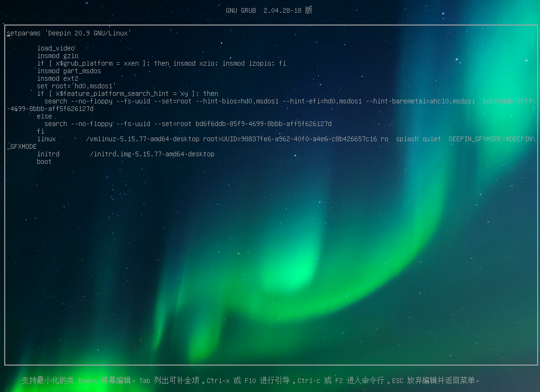Click the wrapped '_GFXMODE' line
540x392 pixels.
(x=22, y=147)
